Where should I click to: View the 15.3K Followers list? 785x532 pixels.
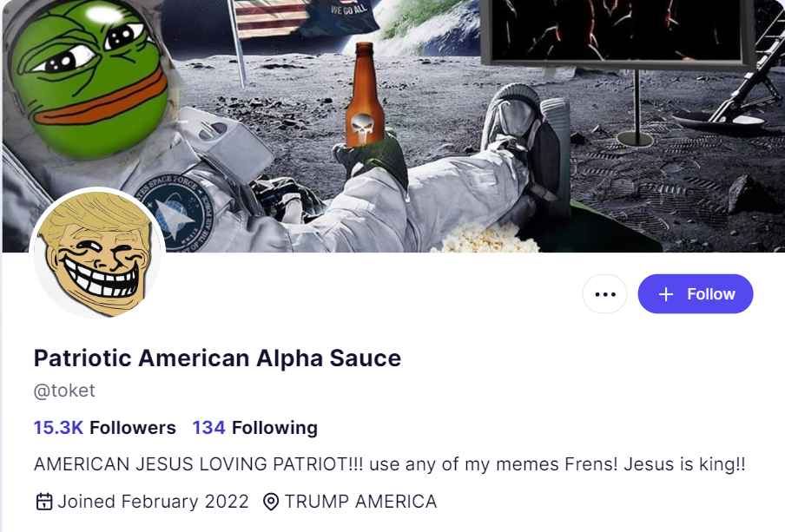tap(104, 428)
